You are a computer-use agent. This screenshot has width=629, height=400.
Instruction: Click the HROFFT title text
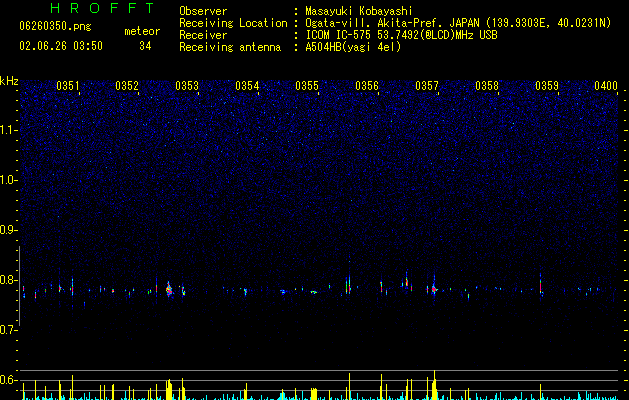coord(102,8)
